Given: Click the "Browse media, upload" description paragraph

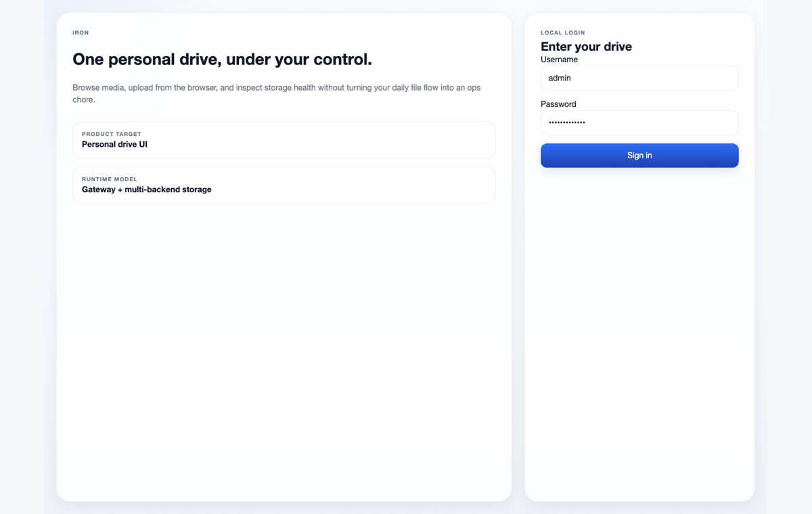Looking at the screenshot, I should pyautogui.click(x=277, y=93).
